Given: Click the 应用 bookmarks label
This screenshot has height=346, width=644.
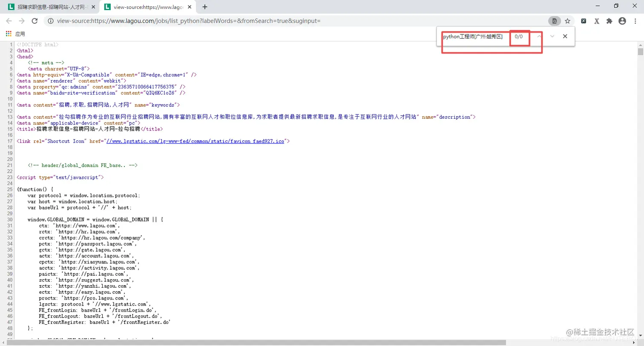Looking at the screenshot, I should coord(20,34).
